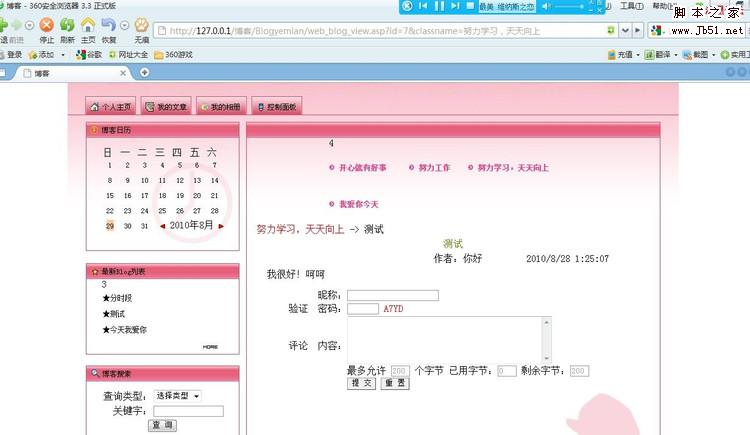Click green compatibility icon in address bar
Viewport: 750px width, 435px height.
[x=611, y=31]
